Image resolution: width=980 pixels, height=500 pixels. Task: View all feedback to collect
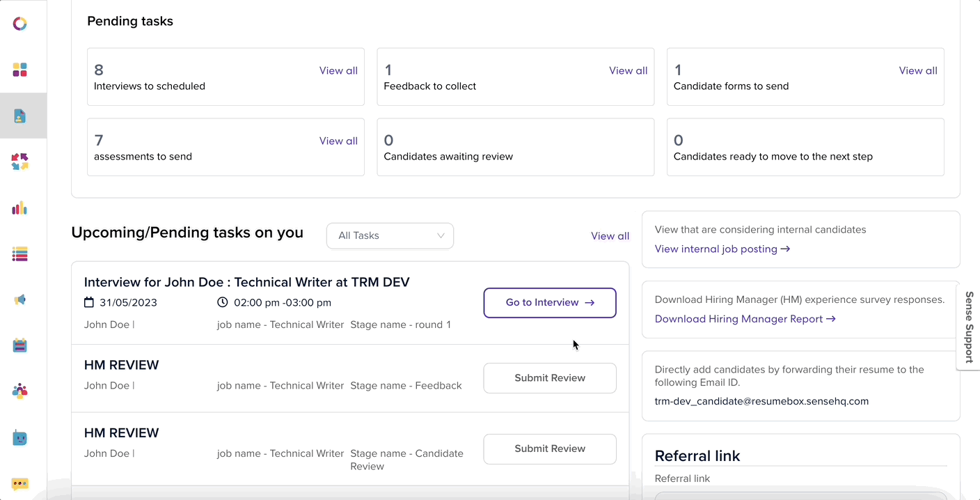pyautogui.click(x=628, y=70)
